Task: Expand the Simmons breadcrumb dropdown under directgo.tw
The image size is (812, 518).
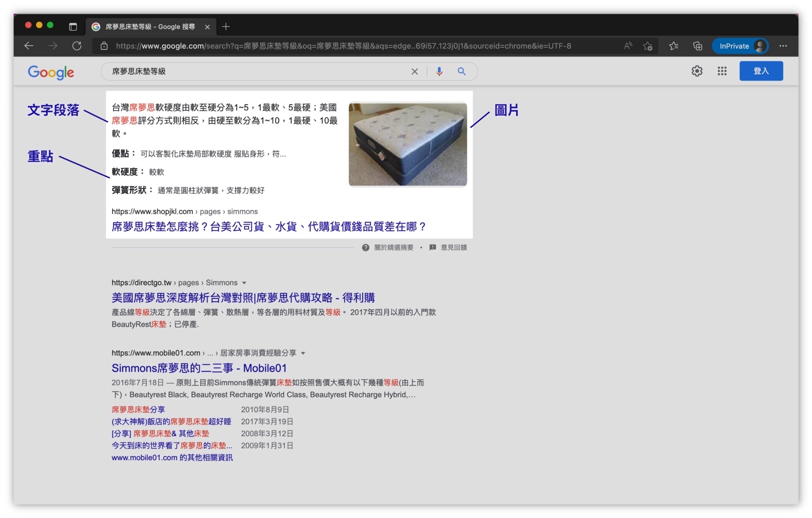Action: tap(245, 282)
